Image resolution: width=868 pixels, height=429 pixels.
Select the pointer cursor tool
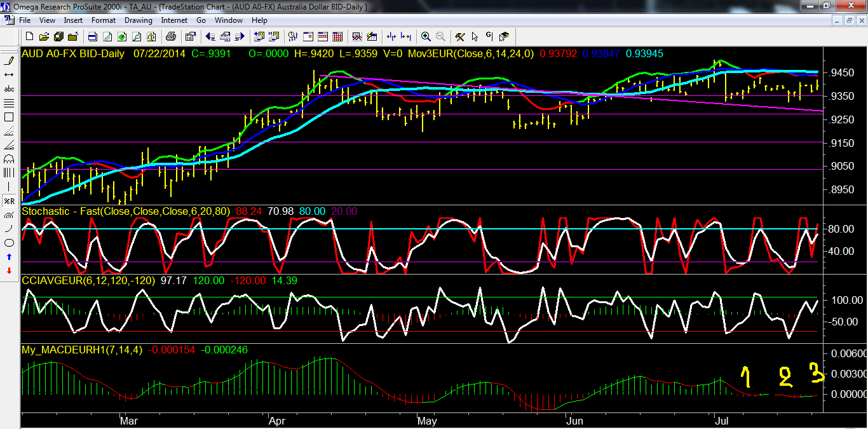click(x=475, y=36)
